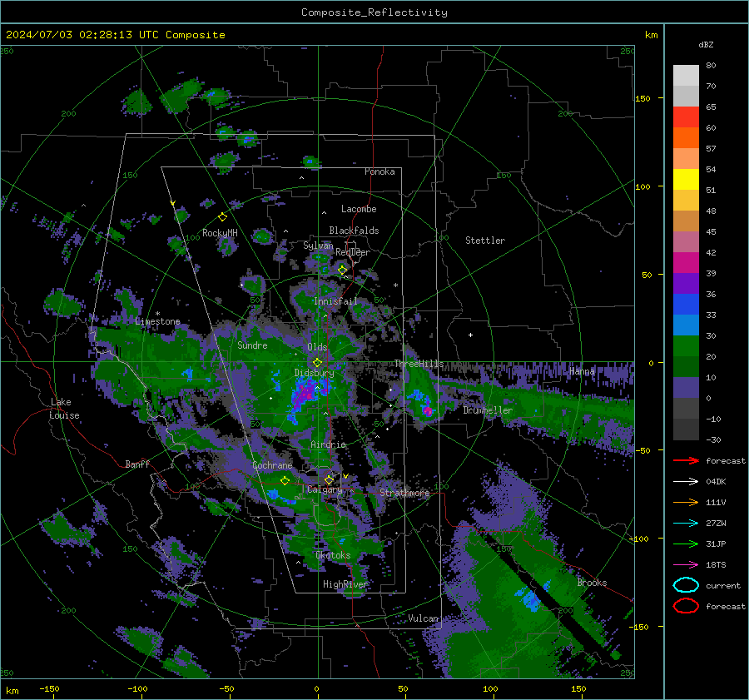Click the Drumheller city label
The height and width of the screenshot is (700, 749).
[488, 410]
